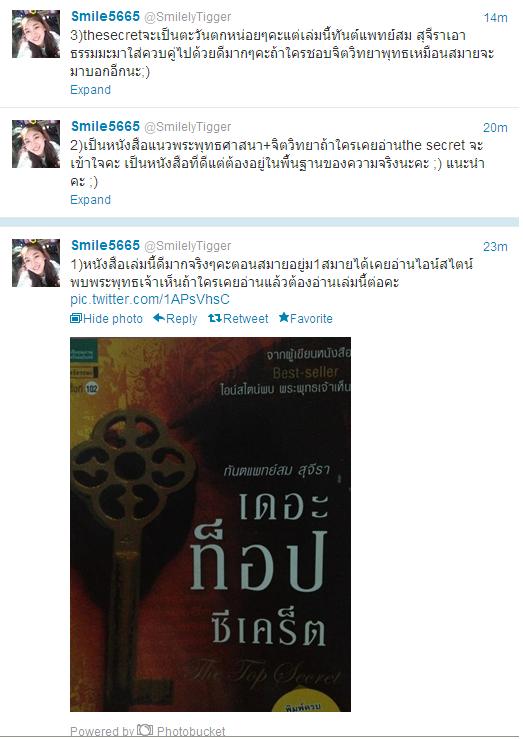Image resolution: width=523 pixels, height=739 pixels.
Task: Open the pic.twitter.com/1APsVhsC link
Action: pos(150,299)
